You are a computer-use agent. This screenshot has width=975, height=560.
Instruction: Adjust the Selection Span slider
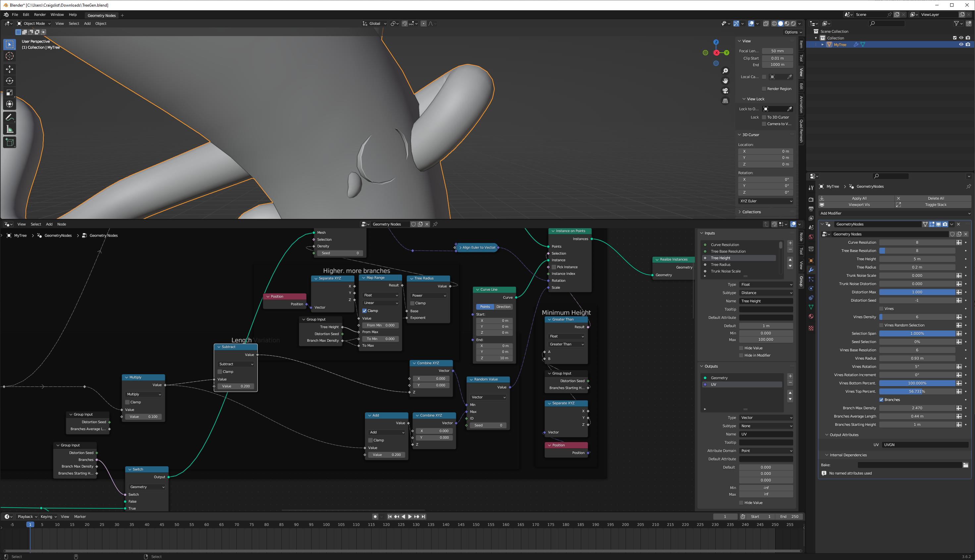tap(917, 333)
